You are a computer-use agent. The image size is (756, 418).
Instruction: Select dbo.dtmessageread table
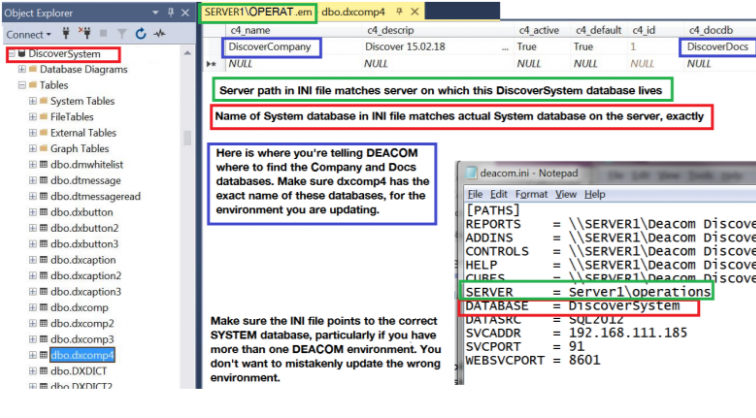pos(95,196)
